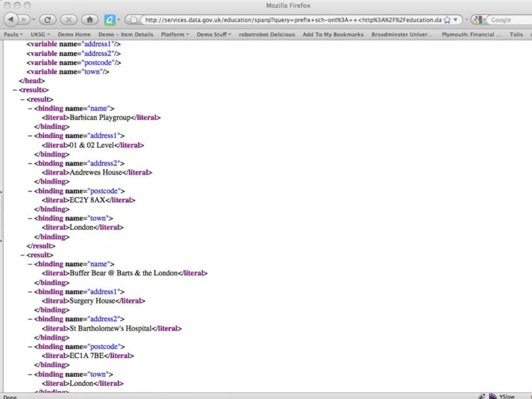Collapse the first result node
The width and height of the screenshot is (532, 399).
click(23, 99)
